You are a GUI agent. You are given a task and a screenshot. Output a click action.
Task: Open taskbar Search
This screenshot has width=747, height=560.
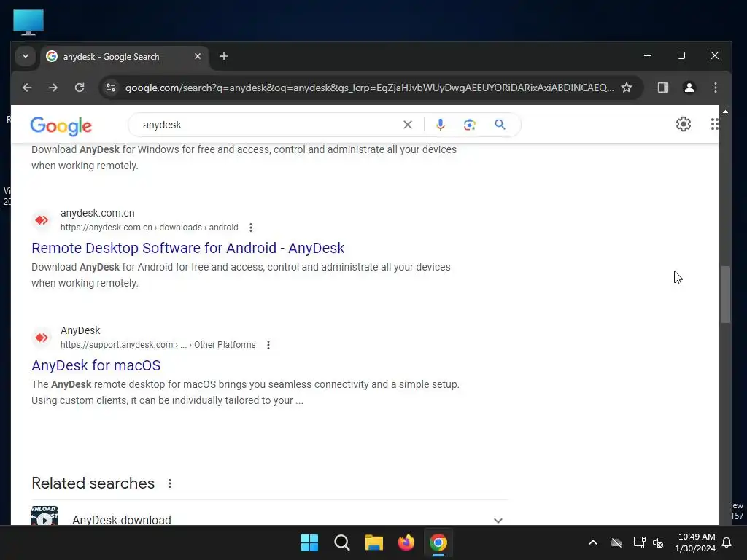341,542
